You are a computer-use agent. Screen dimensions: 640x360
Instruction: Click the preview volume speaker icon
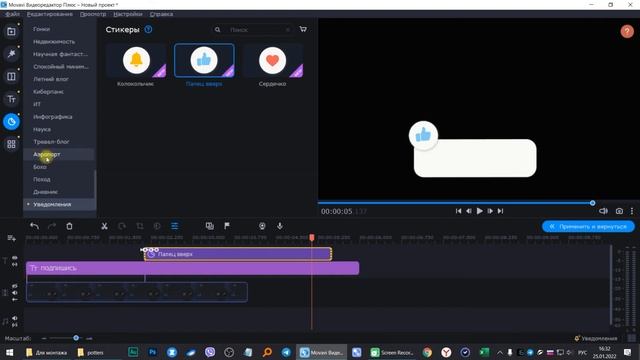tap(603, 211)
